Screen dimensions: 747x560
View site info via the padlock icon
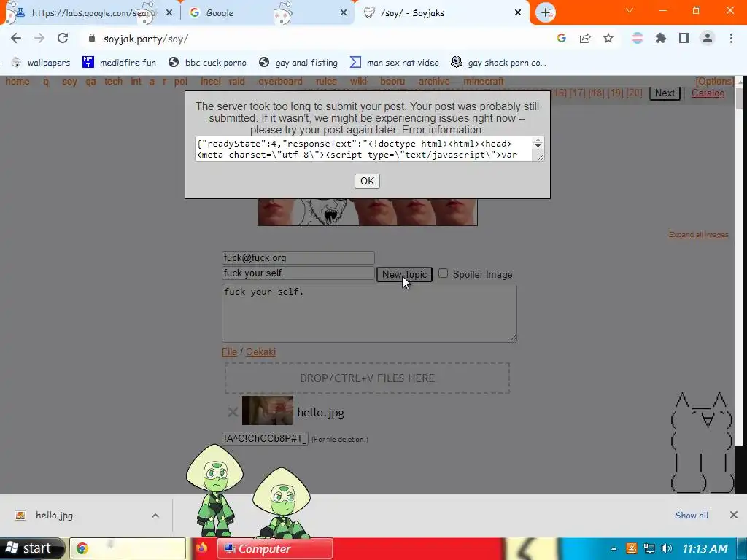[x=92, y=38]
